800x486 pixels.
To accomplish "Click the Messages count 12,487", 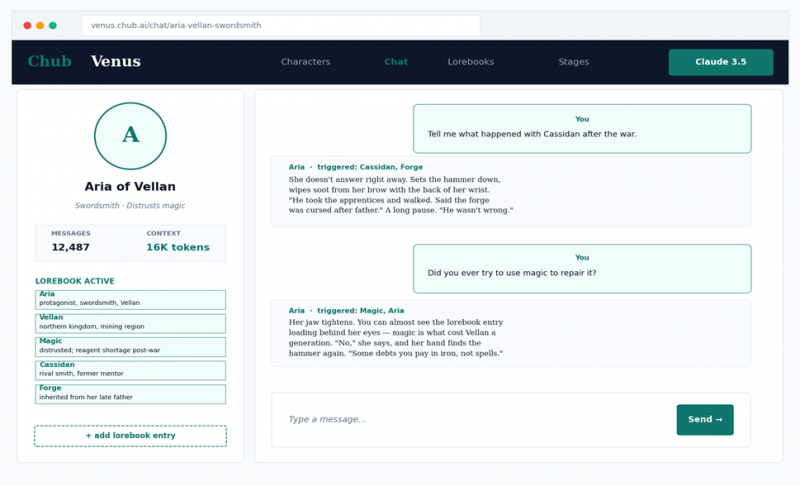I will click(x=71, y=247).
